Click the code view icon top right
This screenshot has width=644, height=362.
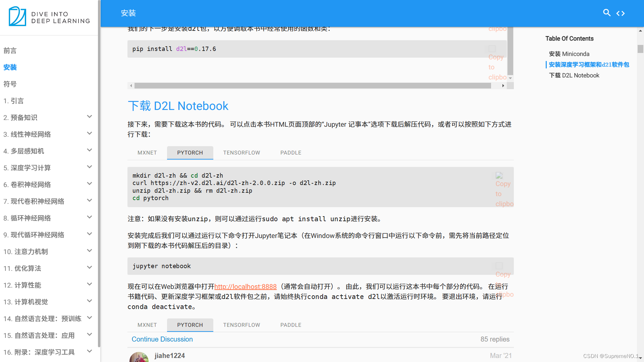click(621, 13)
